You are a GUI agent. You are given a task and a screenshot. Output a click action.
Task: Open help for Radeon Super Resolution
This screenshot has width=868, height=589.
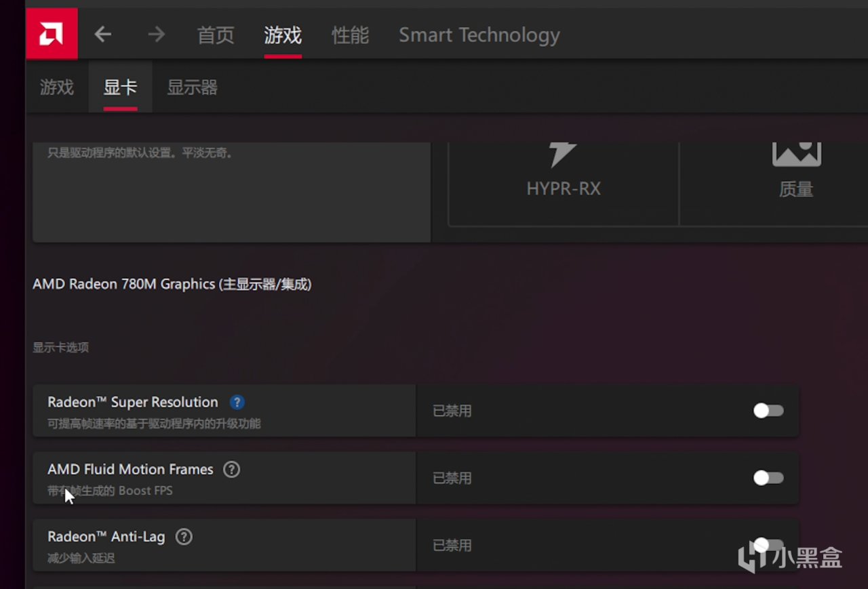point(237,402)
